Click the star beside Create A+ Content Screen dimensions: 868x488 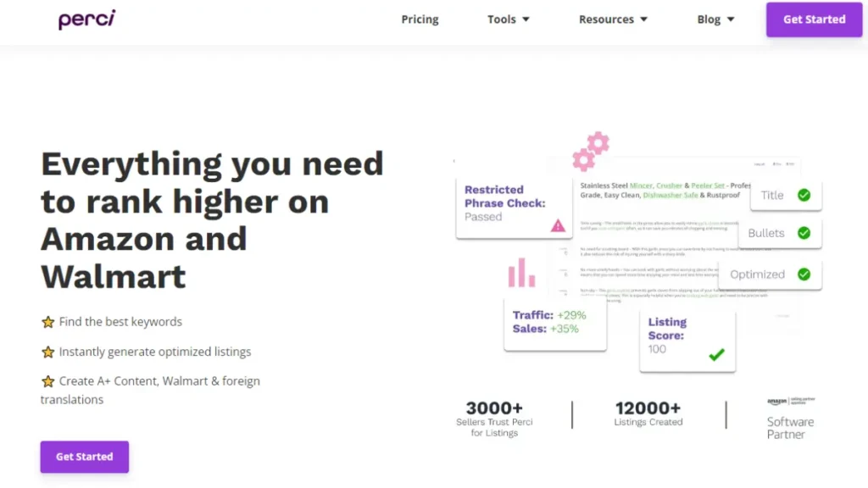tap(48, 381)
